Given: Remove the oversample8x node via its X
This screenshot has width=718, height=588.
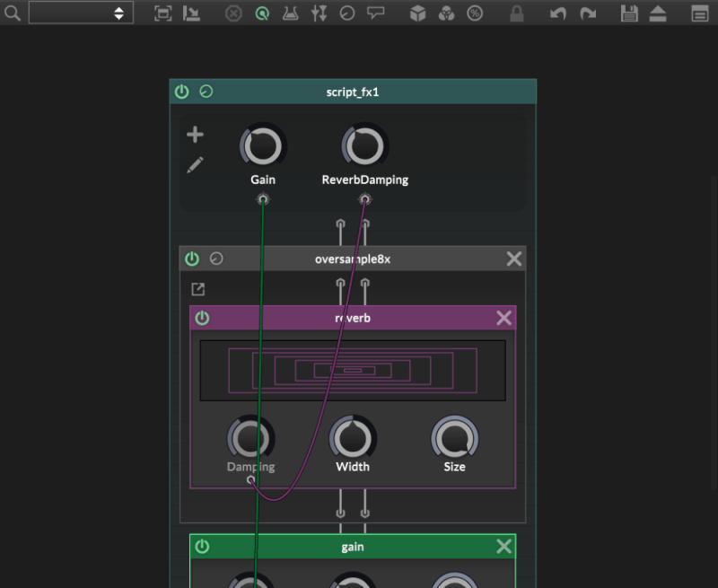Looking at the screenshot, I should pos(514,258).
